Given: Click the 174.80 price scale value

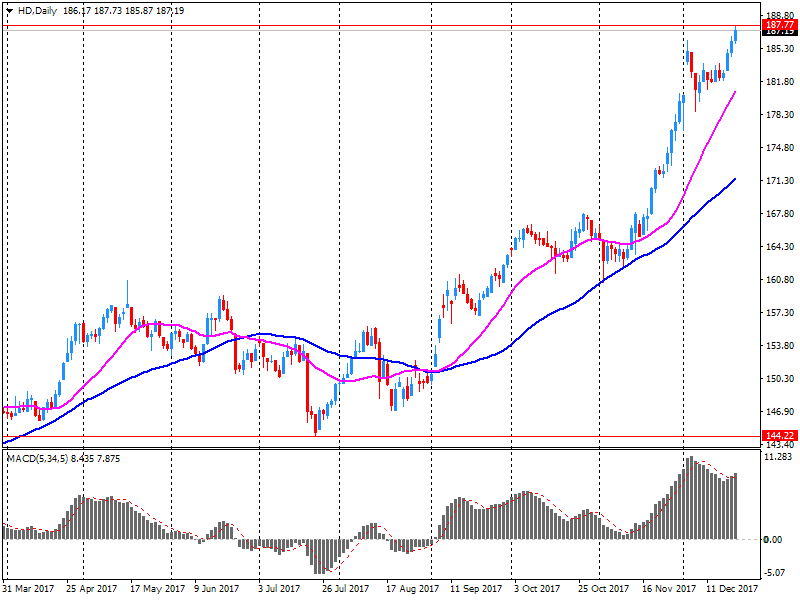Looking at the screenshot, I should coord(780,148).
